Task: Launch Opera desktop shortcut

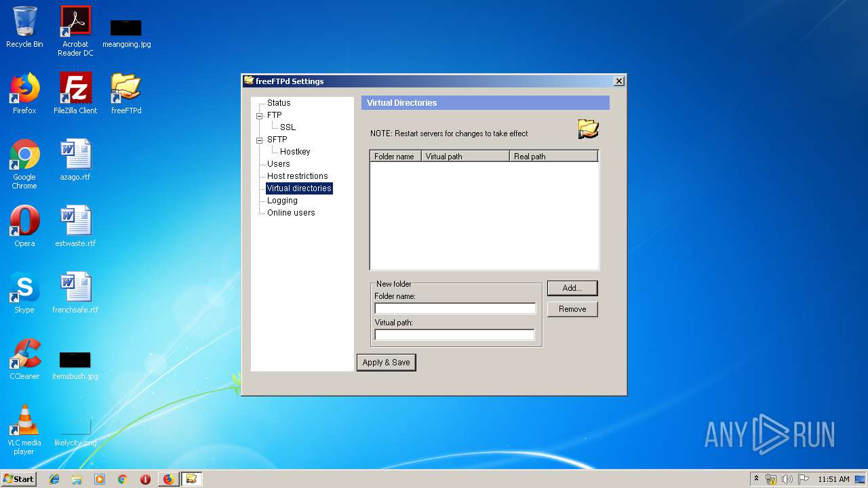Action: click(x=24, y=226)
